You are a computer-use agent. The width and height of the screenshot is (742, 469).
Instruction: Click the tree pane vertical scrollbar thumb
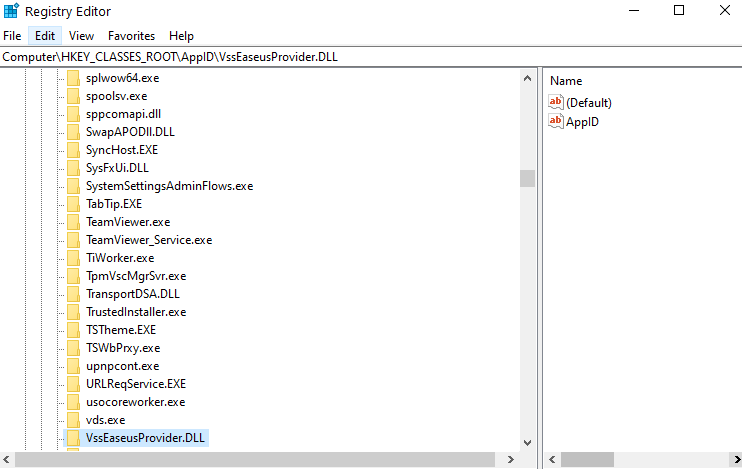point(527,178)
